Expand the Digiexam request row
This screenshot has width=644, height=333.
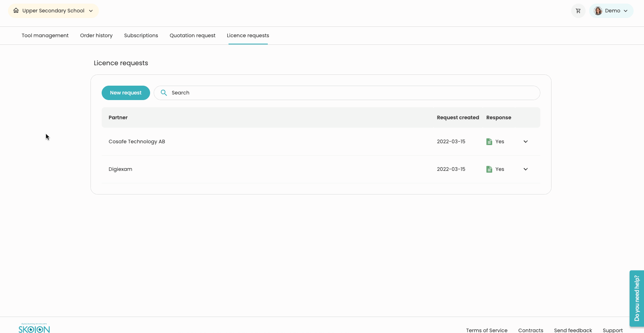click(526, 169)
